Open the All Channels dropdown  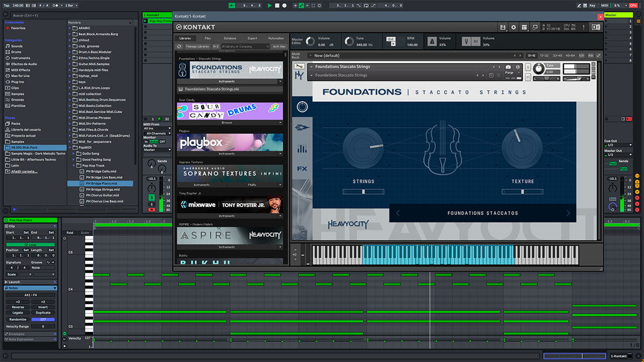(157, 133)
